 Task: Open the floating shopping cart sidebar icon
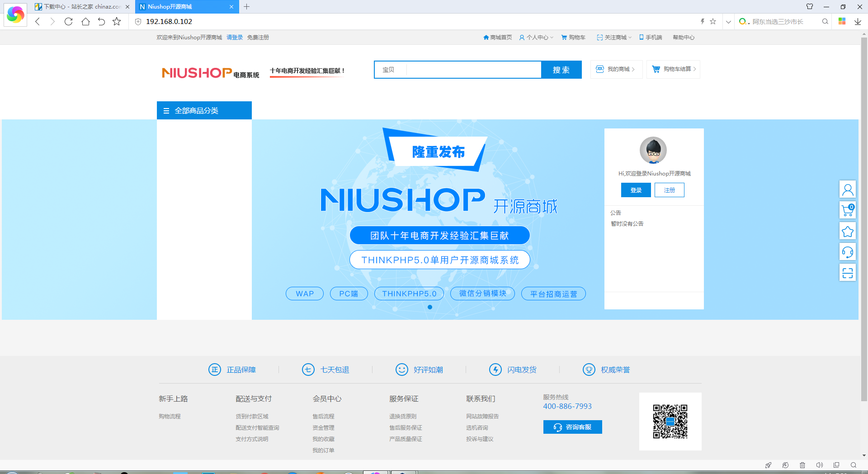coord(847,210)
